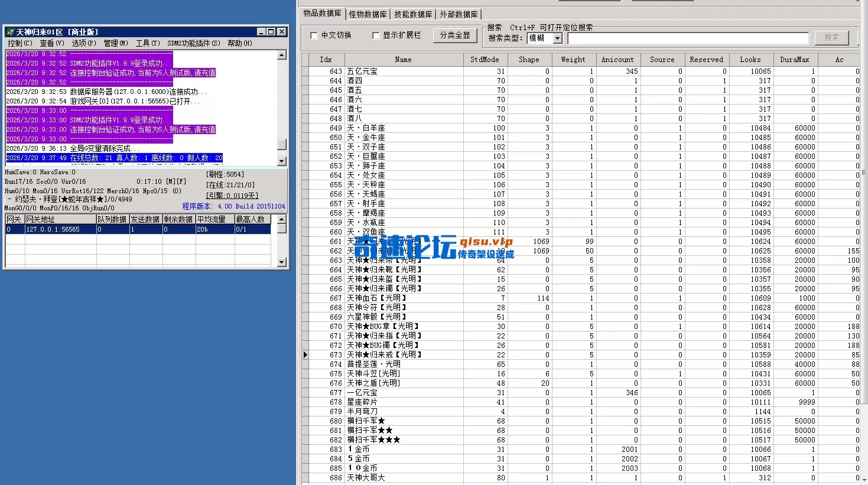868x485 pixels.
Task: Switch to the 怪物数据库 tab
Action: tap(367, 14)
